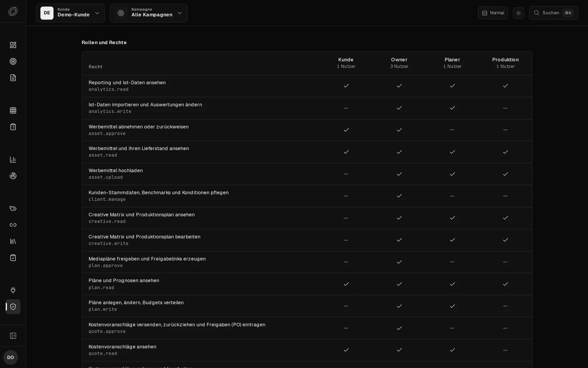Open the dashboard tiles icon in the sidebar

point(13,45)
